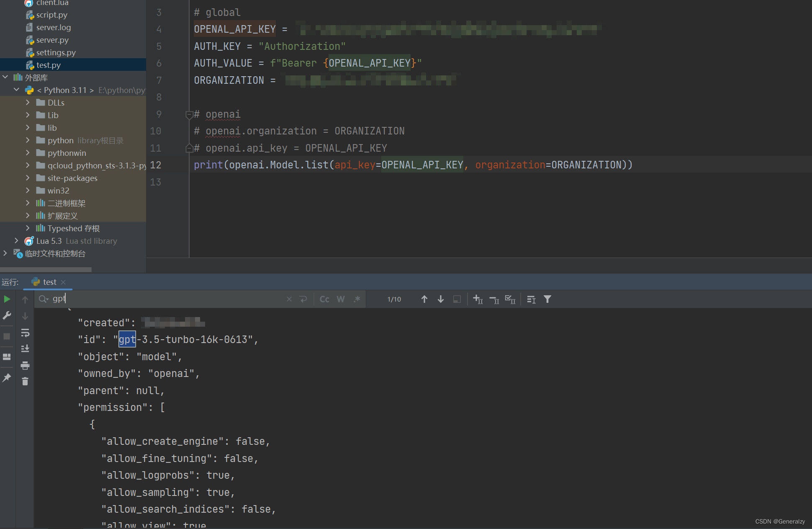Open script.py in project tree
Screen dimensions: 812x529
point(51,15)
